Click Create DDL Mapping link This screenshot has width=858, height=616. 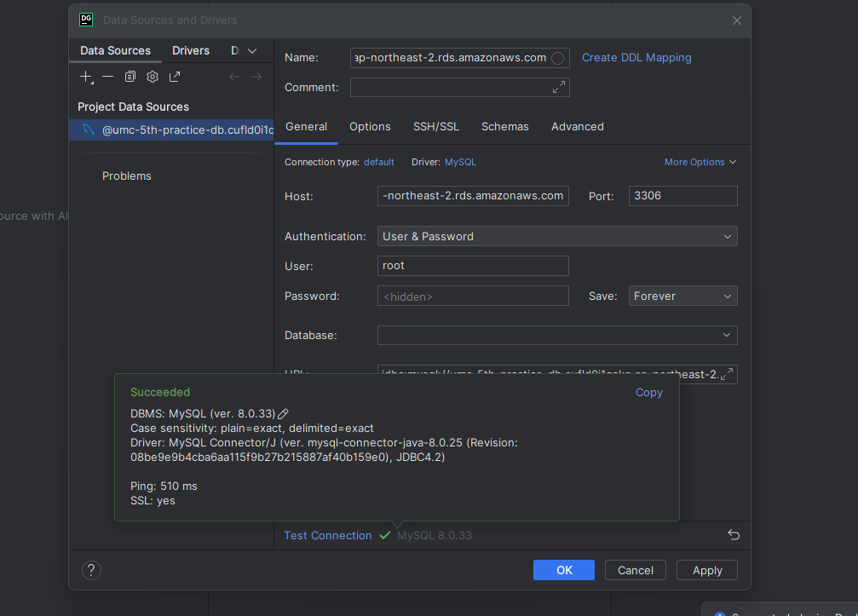tap(636, 58)
